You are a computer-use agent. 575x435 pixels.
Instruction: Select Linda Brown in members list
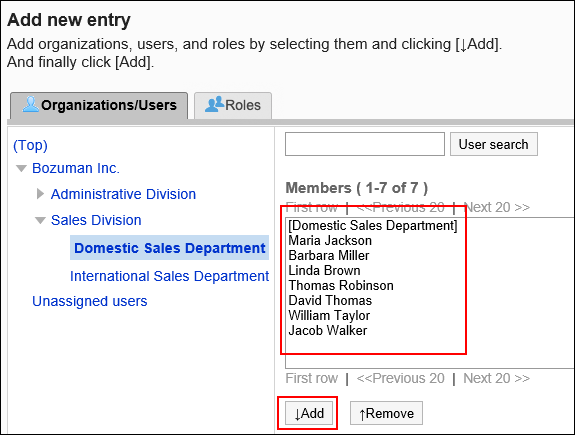tap(325, 271)
